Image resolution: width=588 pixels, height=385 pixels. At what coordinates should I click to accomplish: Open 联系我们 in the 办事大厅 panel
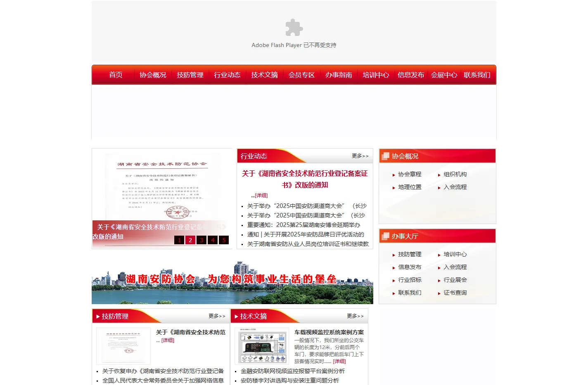tap(410, 293)
